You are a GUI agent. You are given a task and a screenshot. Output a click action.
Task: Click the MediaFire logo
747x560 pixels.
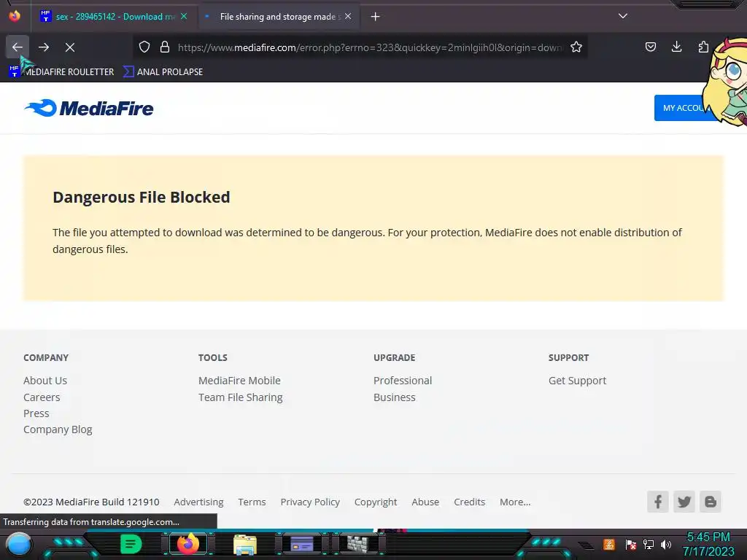click(x=89, y=108)
